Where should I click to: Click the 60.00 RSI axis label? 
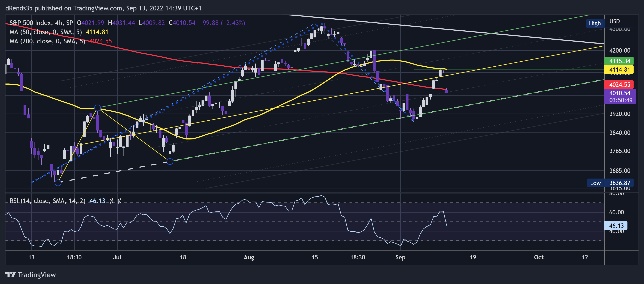tap(616, 212)
